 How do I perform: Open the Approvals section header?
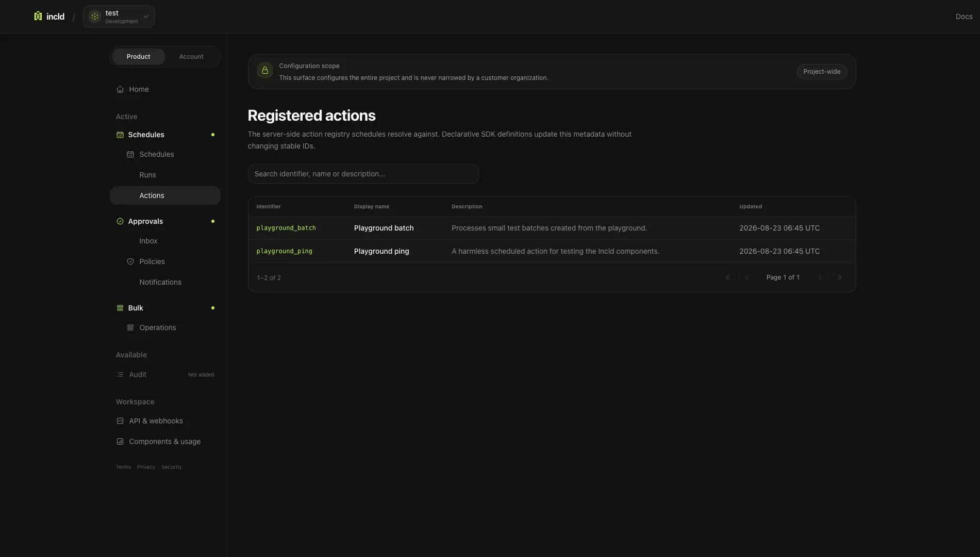165,221
